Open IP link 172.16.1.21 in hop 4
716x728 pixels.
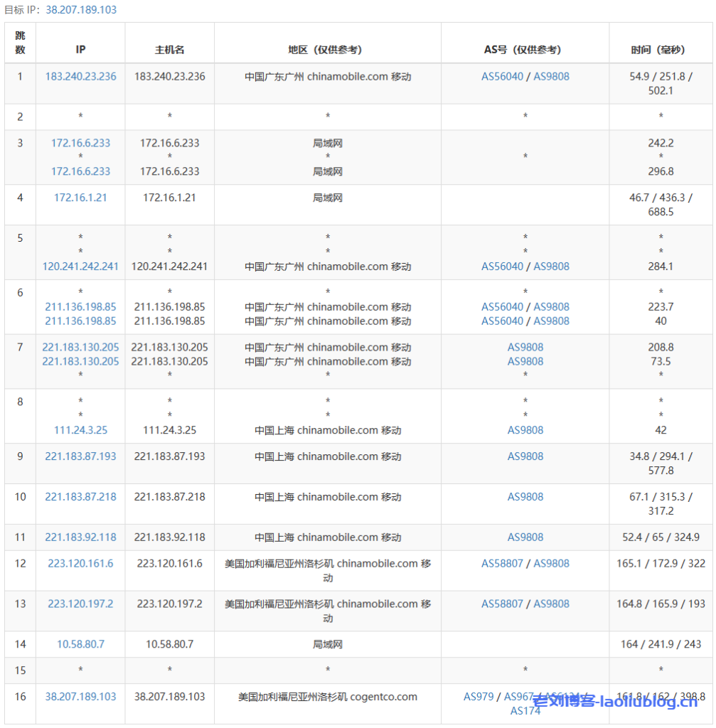point(80,198)
